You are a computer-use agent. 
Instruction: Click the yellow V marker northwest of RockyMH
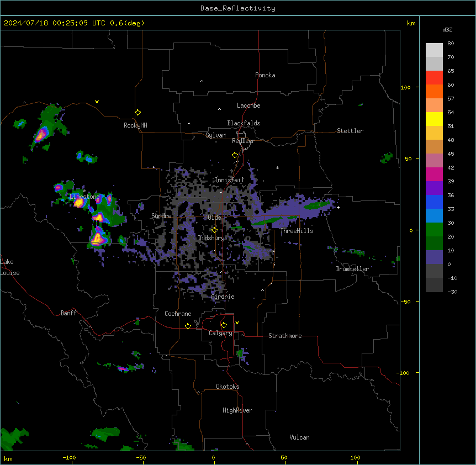[x=97, y=102]
